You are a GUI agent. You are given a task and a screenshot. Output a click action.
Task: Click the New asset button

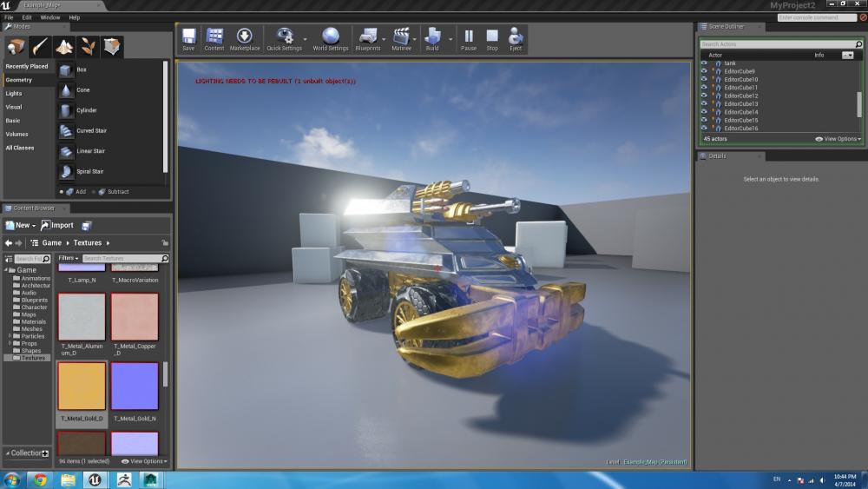[x=21, y=226]
